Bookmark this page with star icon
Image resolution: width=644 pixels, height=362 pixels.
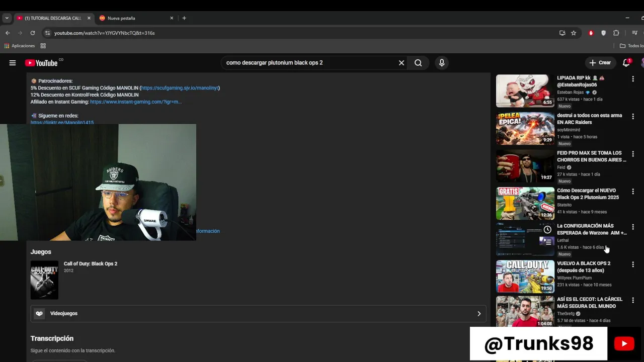[x=574, y=33]
